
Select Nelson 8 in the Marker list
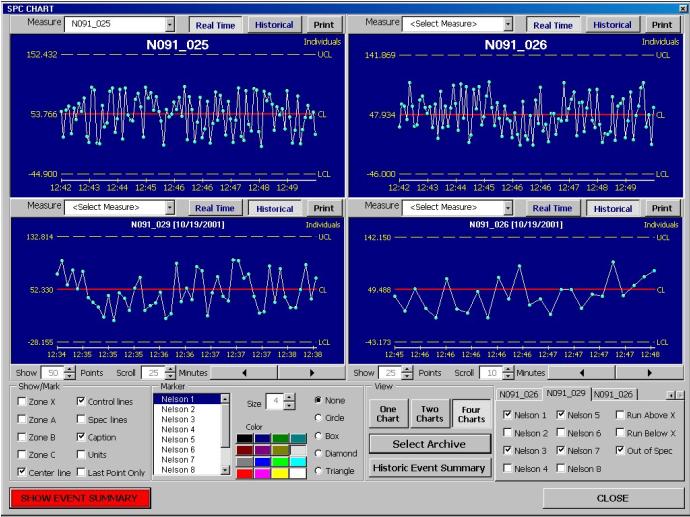point(187,470)
